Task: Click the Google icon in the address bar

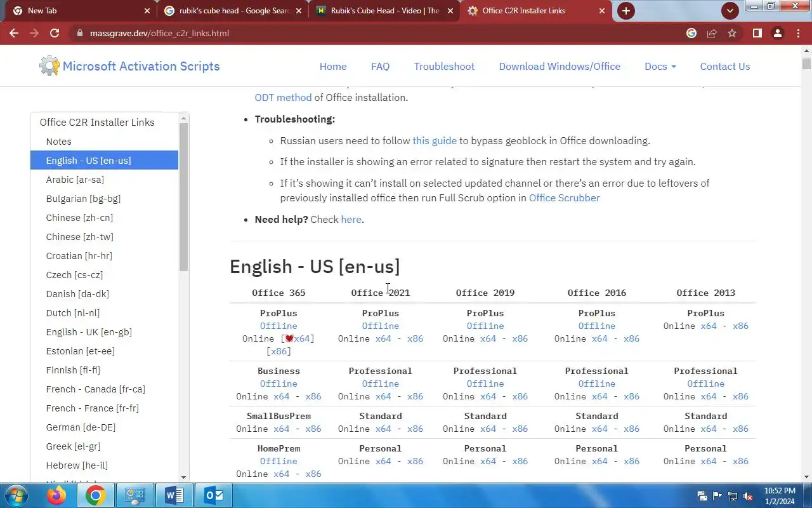Action: point(691,33)
